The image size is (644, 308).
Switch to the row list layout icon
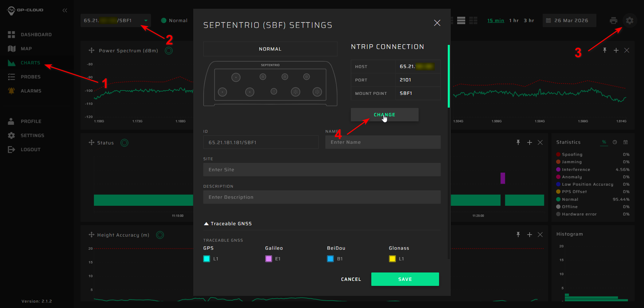tap(461, 20)
